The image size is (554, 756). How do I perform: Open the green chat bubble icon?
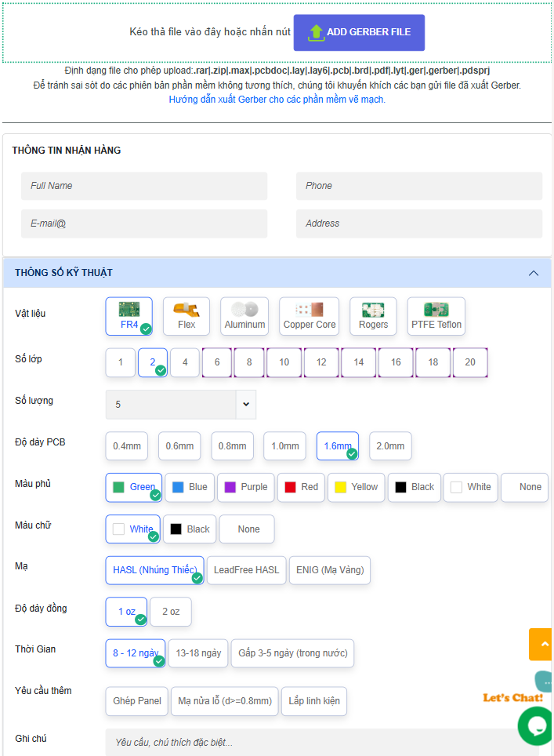537,725
